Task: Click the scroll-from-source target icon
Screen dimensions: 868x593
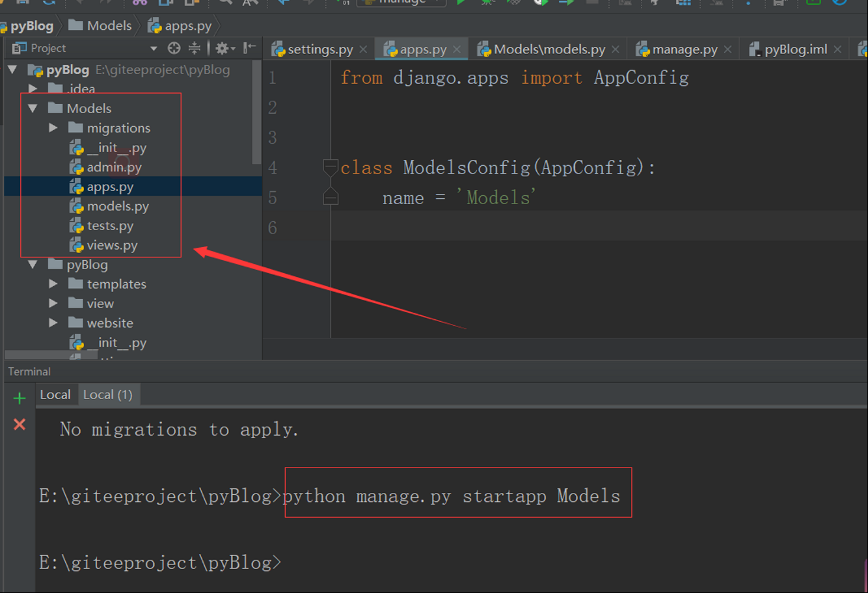Action: pos(174,48)
